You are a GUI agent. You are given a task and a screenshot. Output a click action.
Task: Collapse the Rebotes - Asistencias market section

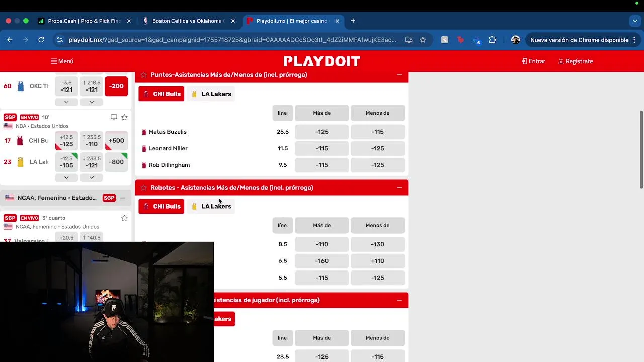[x=399, y=188]
